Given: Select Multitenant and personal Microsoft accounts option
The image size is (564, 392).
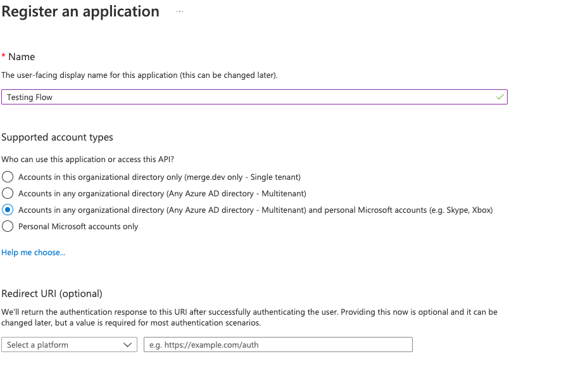Looking at the screenshot, I should coord(8,210).
